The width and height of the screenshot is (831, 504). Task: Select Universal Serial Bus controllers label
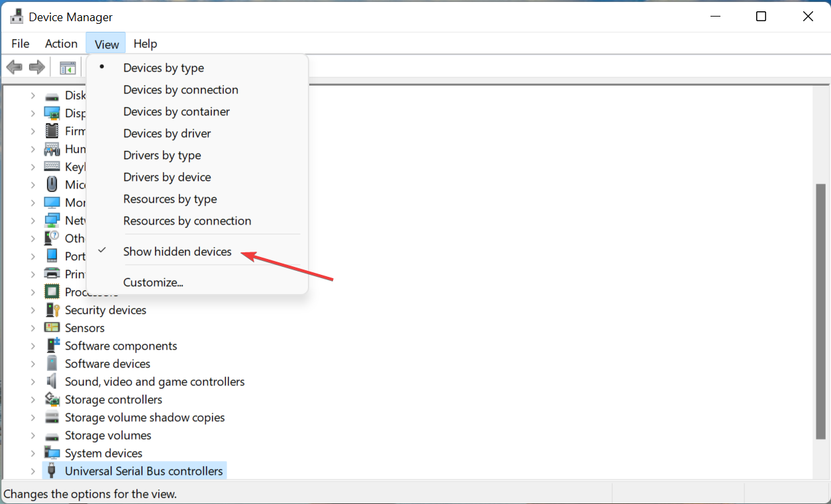tap(144, 471)
